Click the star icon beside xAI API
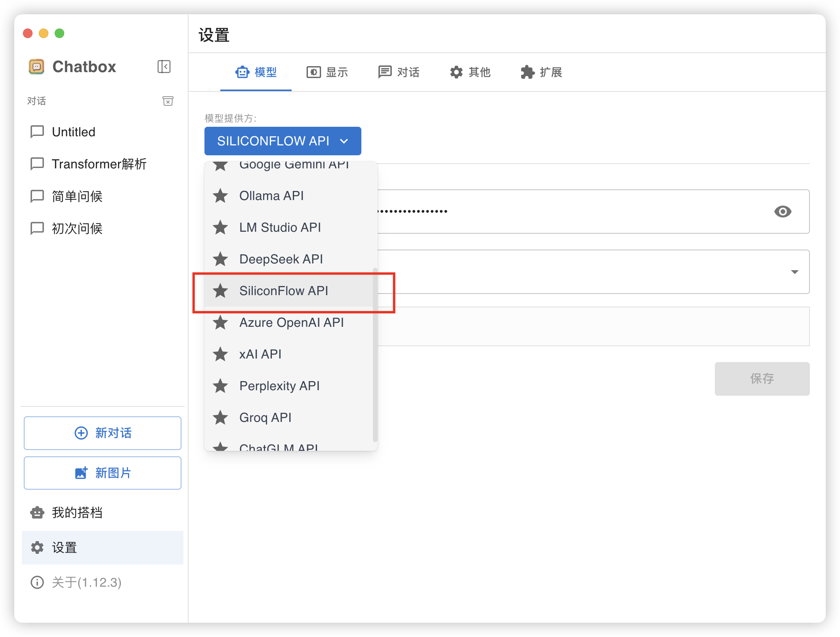840x637 pixels. coord(220,354)
